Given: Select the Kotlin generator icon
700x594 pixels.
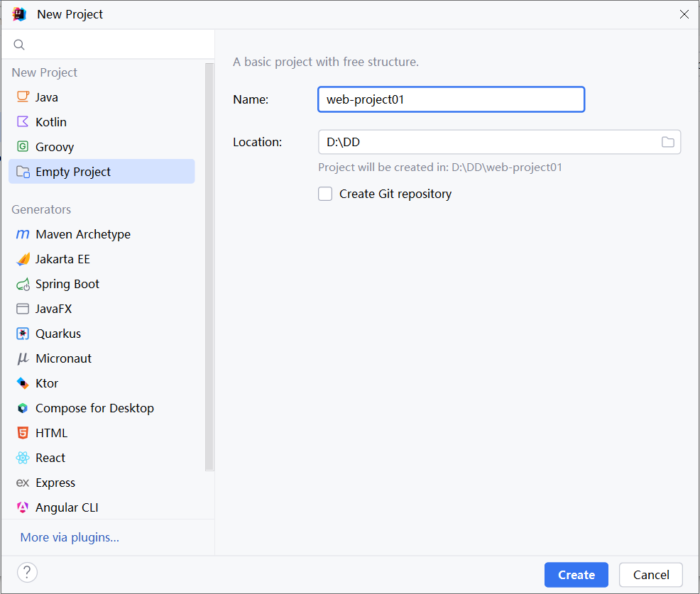Looking at the screenshot, I should (x=23, y=121).
